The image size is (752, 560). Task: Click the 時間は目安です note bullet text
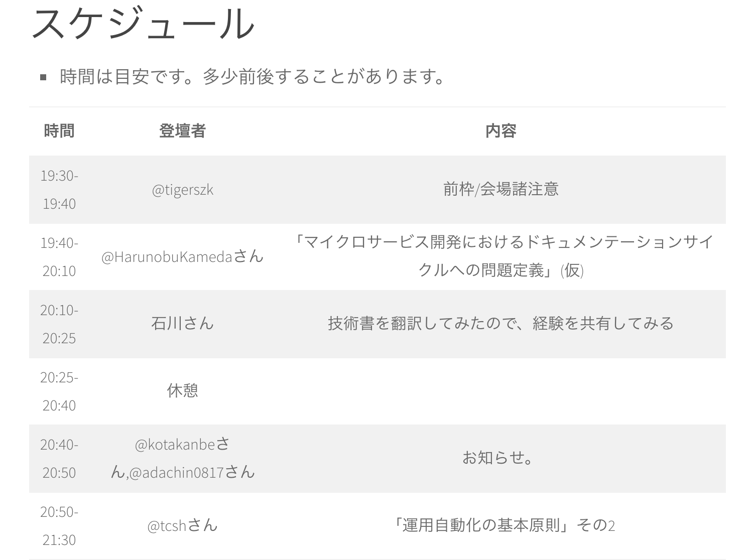click(x=252, y=77)
